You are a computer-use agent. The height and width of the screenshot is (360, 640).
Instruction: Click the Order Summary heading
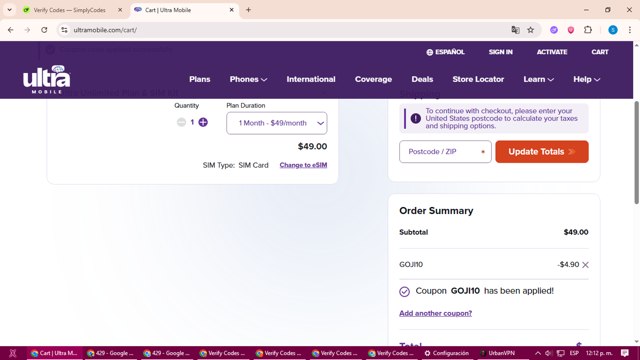pyautogui.click(x=436, y=211)
